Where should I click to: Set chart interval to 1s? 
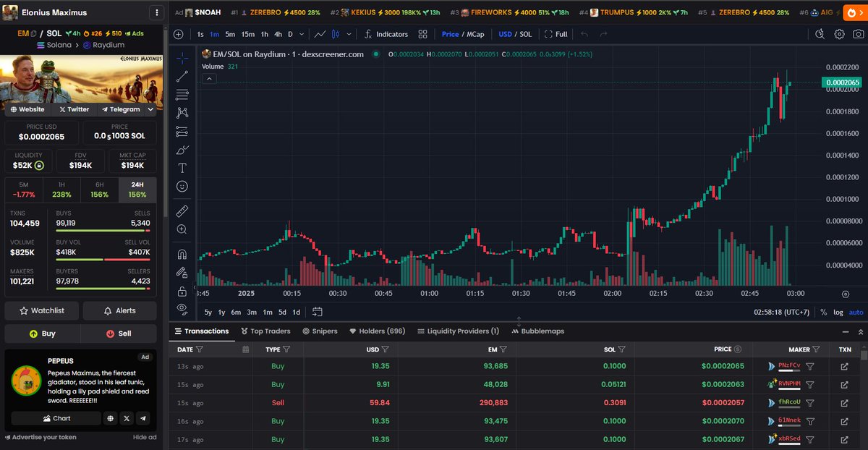tap(200, 34)
